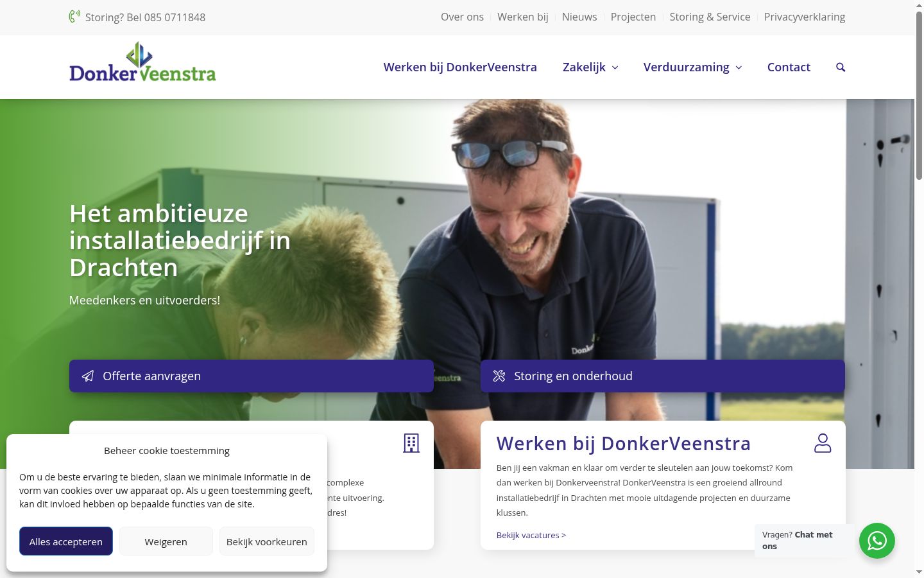Open Werken bij in the top bar
The image size is (924, 578).
click(523, 17)
